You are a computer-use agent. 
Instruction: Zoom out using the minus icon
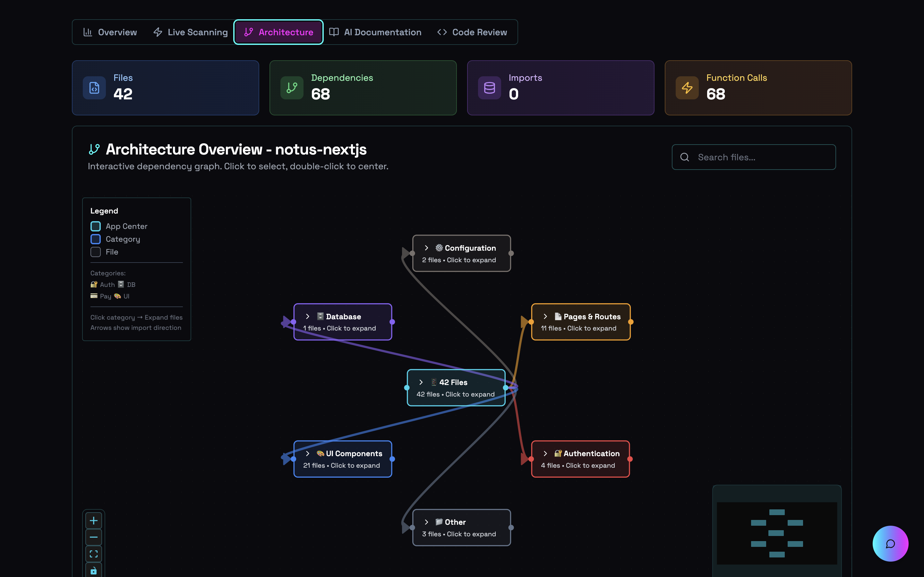point(94,537)
